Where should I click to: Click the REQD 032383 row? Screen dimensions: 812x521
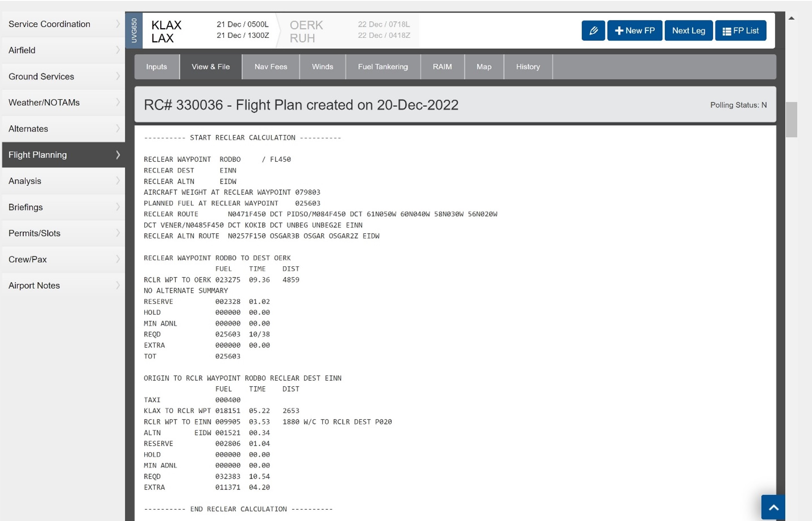coord(207,476)
